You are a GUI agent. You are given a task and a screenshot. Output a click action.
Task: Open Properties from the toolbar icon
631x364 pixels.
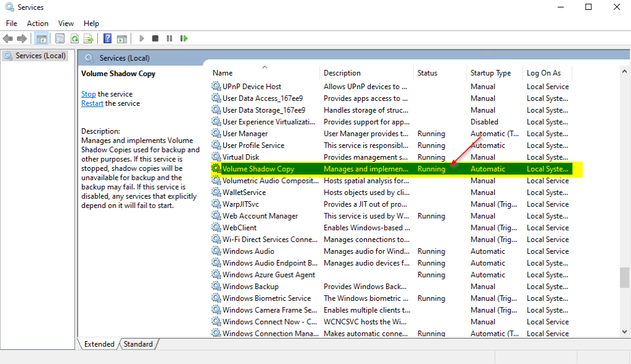60,38
